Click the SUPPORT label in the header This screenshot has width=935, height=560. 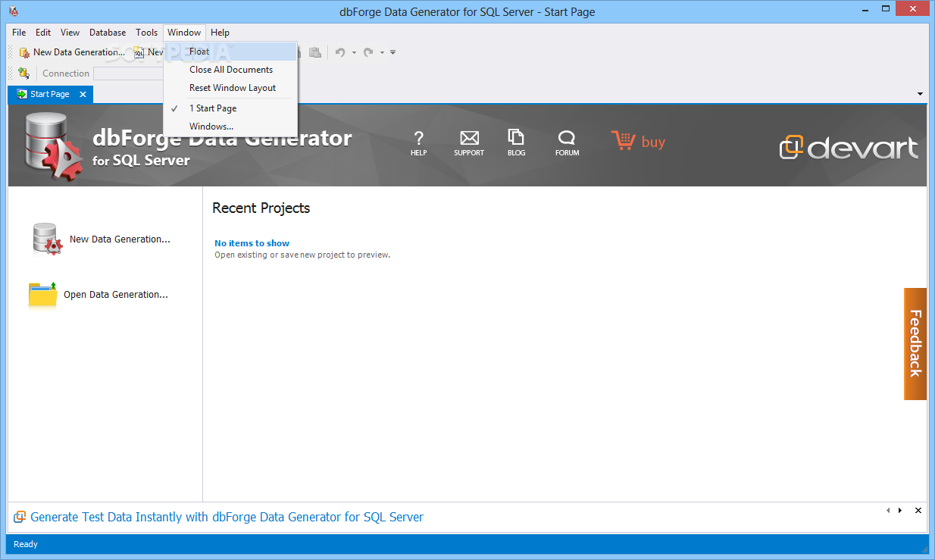pyautogui.click(x=469, y=153)
